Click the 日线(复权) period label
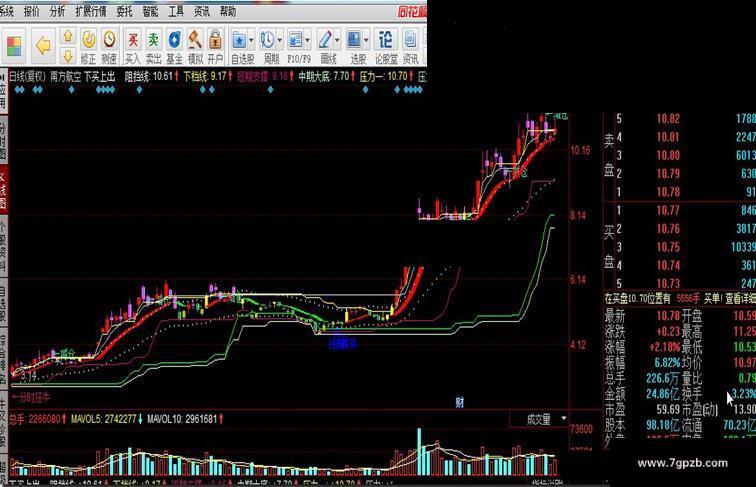756x487 pixels. pyautogui.click(x=27, y=76)
